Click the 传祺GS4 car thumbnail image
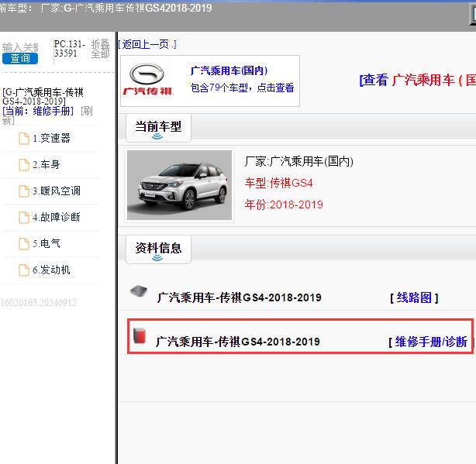Viewport: 476px width, 464px height. [x=179, y=185]
